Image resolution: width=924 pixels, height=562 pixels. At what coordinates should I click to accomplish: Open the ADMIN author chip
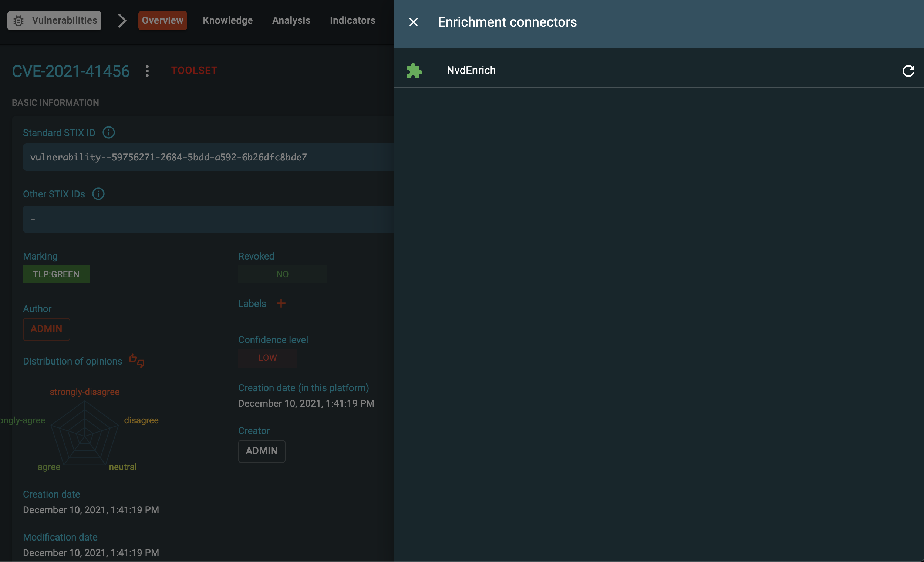click(x=46, y=329)
